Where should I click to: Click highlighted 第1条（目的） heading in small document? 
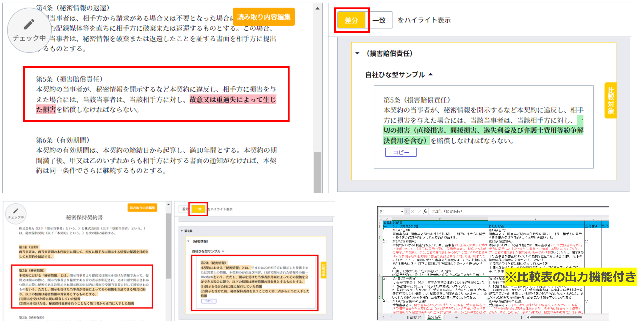tap(29, 247)
